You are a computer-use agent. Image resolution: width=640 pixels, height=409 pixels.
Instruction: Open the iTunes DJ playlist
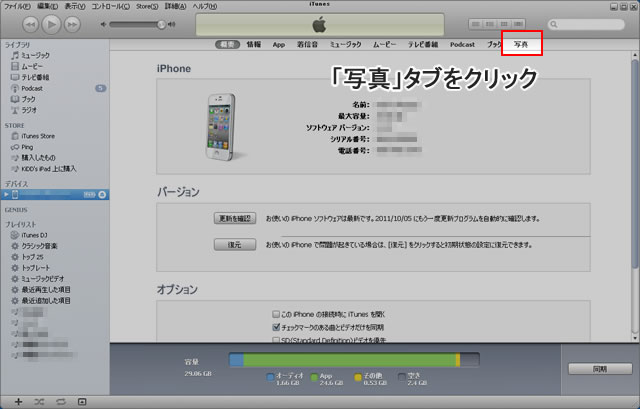(x=34, y=235)
